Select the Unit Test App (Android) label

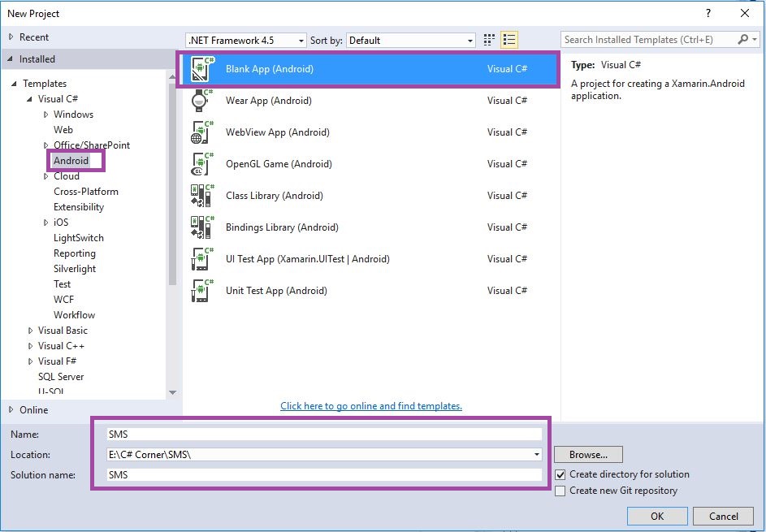[276, 291]
